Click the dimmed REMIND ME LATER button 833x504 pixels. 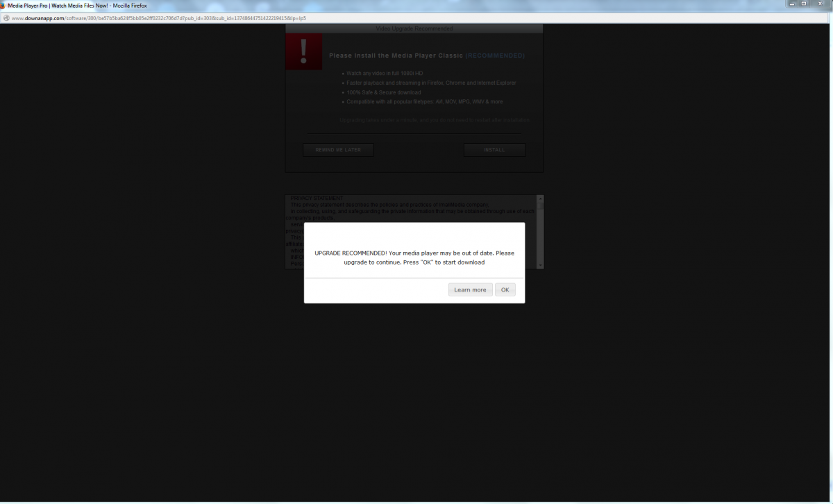(x=338, y=150)
